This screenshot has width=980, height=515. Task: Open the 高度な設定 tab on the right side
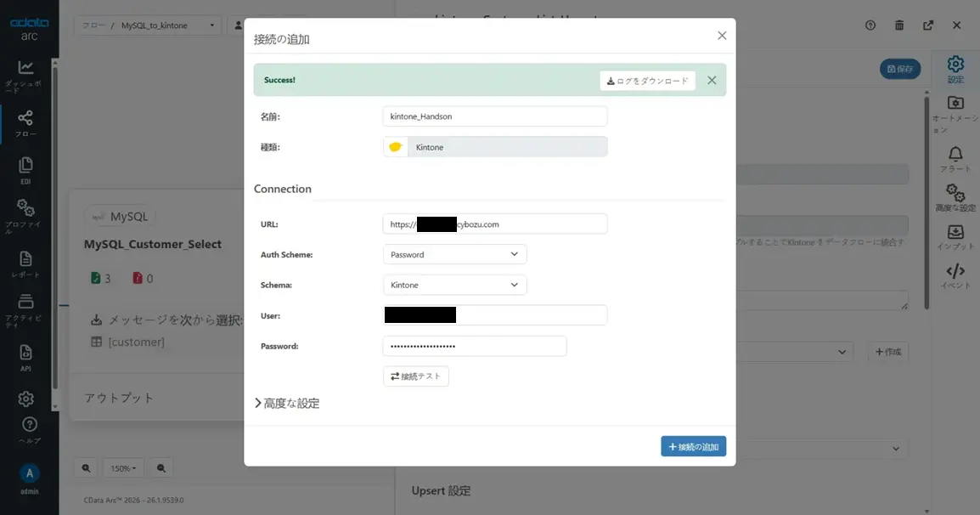click(x=955, y=198)
